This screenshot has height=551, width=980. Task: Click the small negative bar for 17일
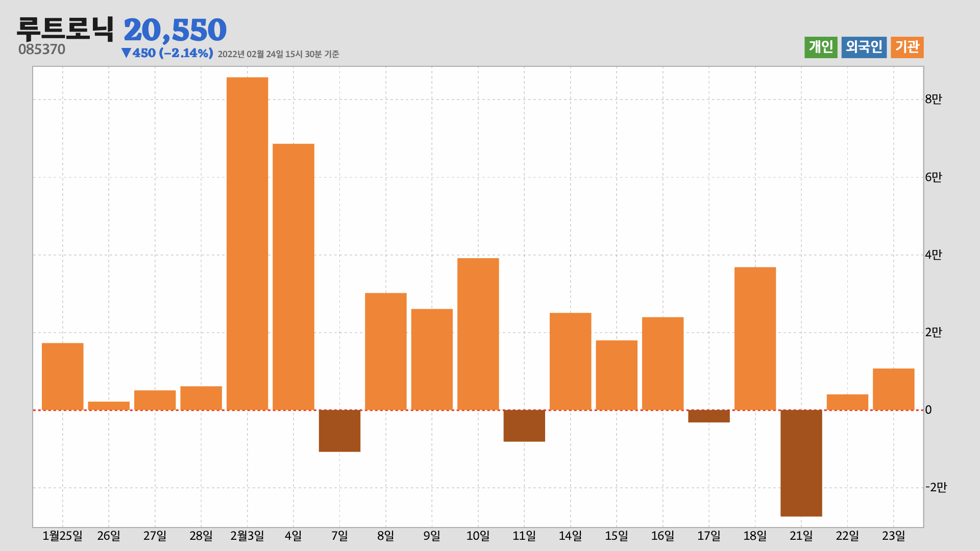709,416
